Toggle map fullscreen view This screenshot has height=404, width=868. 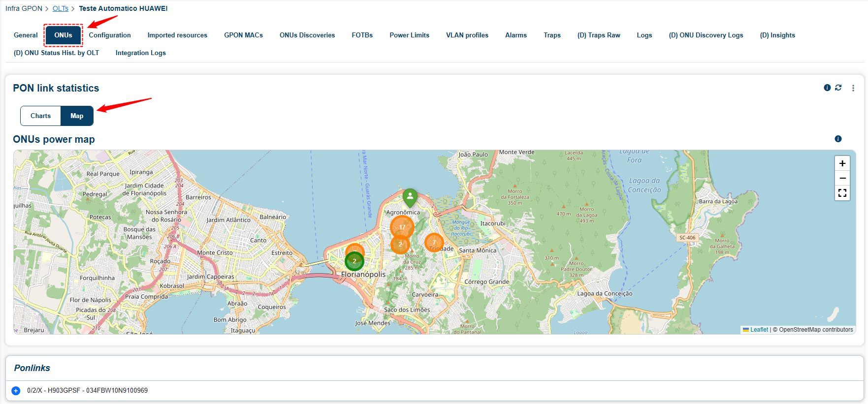(x=842, y=193)
